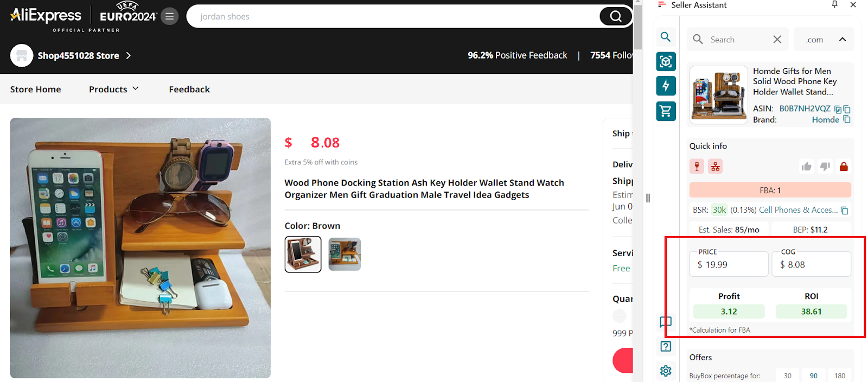Screen dimensions: 868x382
Task: Switch to the Store Home tab
Action: (x=35, y=89)
